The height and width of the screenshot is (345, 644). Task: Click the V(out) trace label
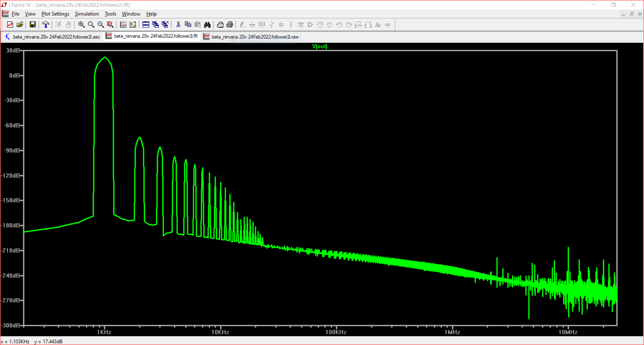click(320, 46)
